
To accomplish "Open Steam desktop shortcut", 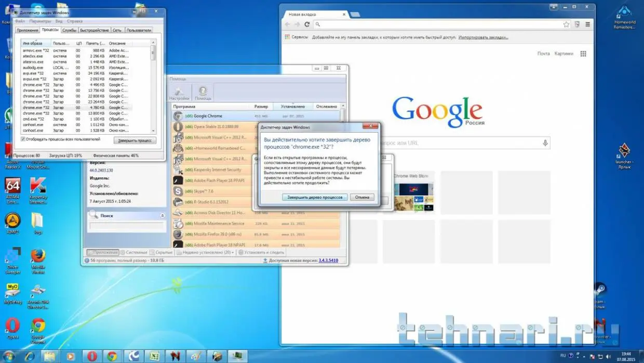I will pyautogui.click(x=600, y=294).
